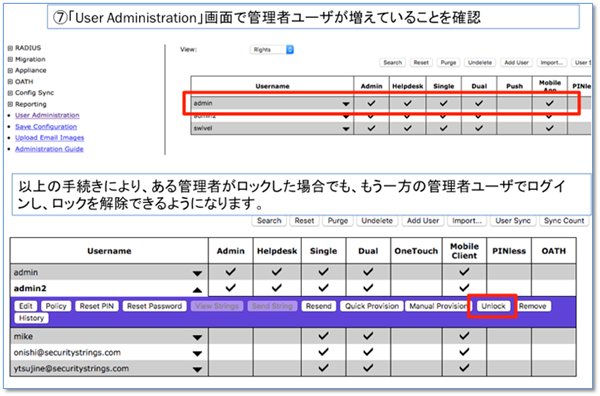Click Search button in lower toolbar
600x396 pixels.
pos(269,221)
